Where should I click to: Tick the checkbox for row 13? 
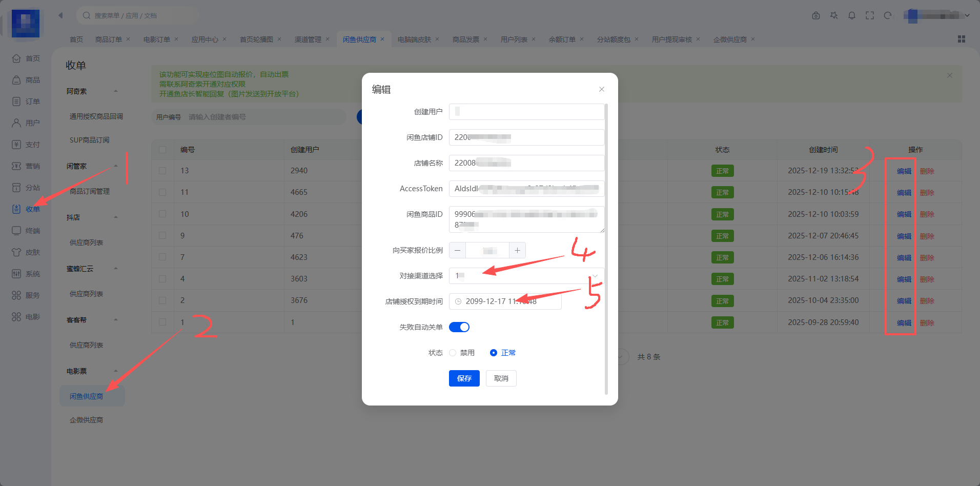click(162, 171)
